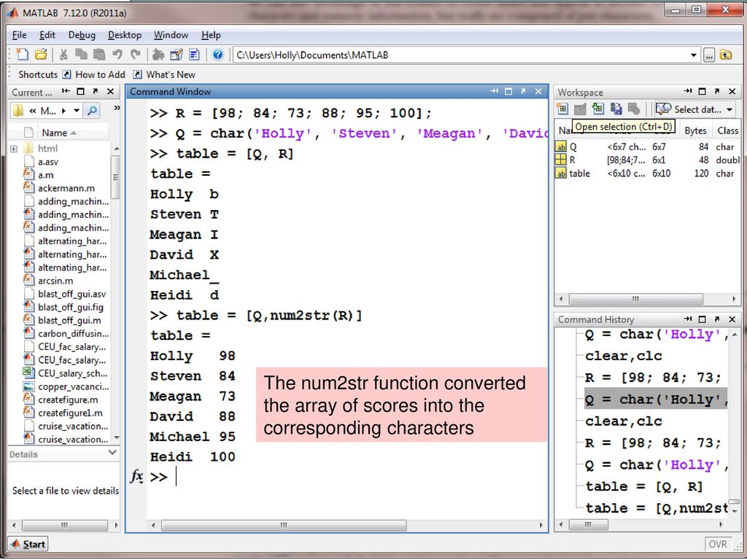The height and width of the screenshot is (560, 747).
Task: Select ackermann.m in file list
Action: click(66, 188)
